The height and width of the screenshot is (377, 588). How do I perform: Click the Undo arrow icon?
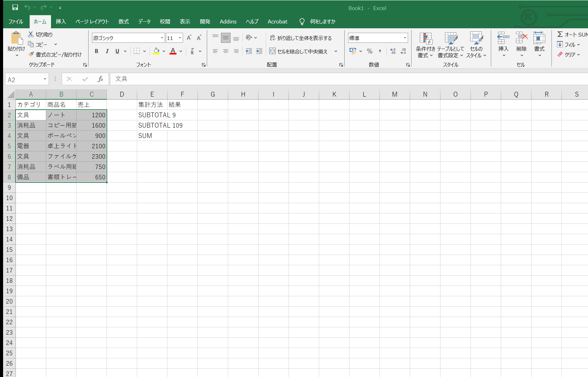(27, 7)
